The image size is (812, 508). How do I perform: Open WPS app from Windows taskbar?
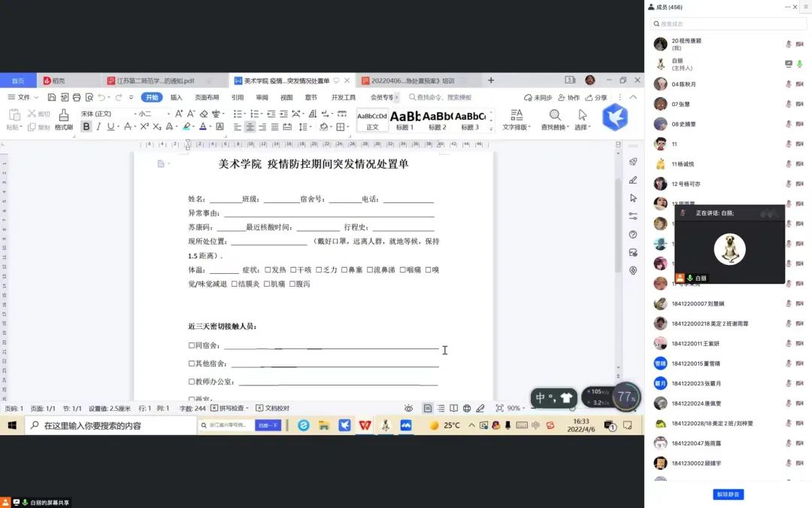tap(365, 425)
